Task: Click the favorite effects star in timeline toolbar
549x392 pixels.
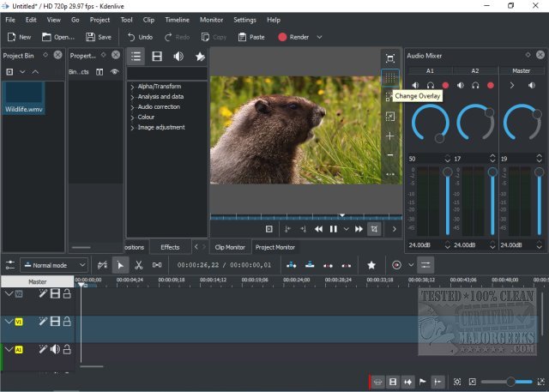Action: 371,265
